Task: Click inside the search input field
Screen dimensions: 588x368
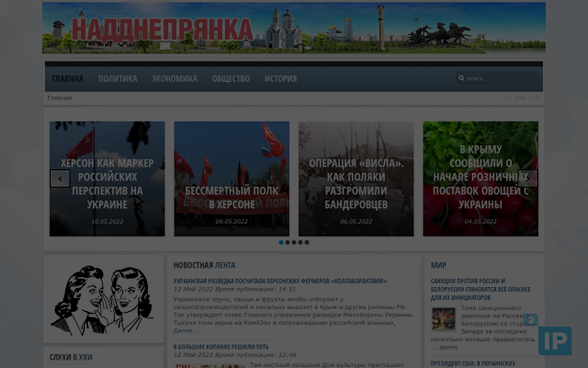Action: (x=500, y=78)
